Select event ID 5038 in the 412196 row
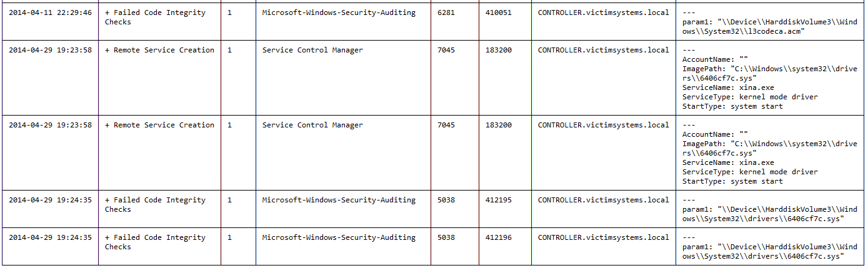This screenshot has height=268, width=868. pyautogui.click(x=446, y=238)
